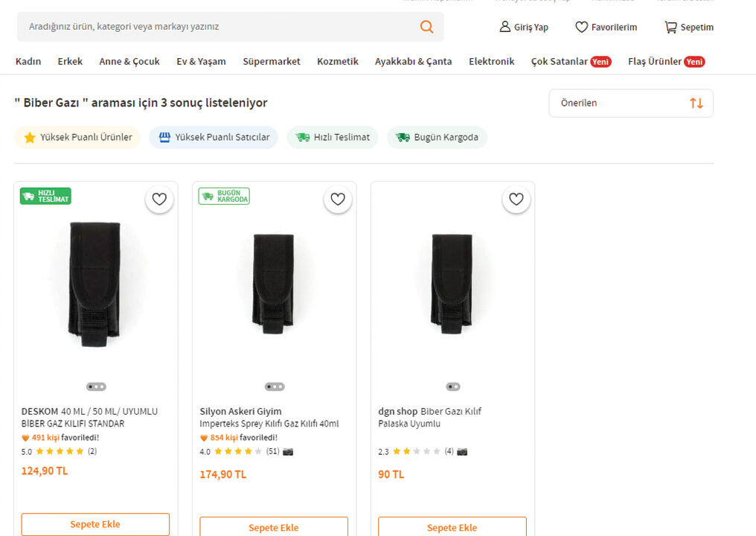The width and height of the screenshot is (756, 536).
Task: Switch DESKOM product image via carousel dots
Action: click(96, 386)
